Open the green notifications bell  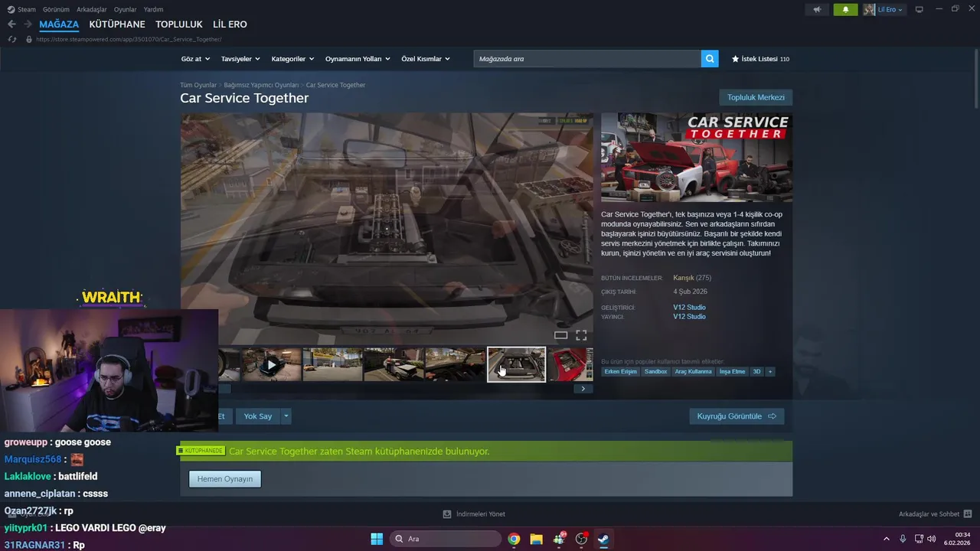[x=845, y=9]
